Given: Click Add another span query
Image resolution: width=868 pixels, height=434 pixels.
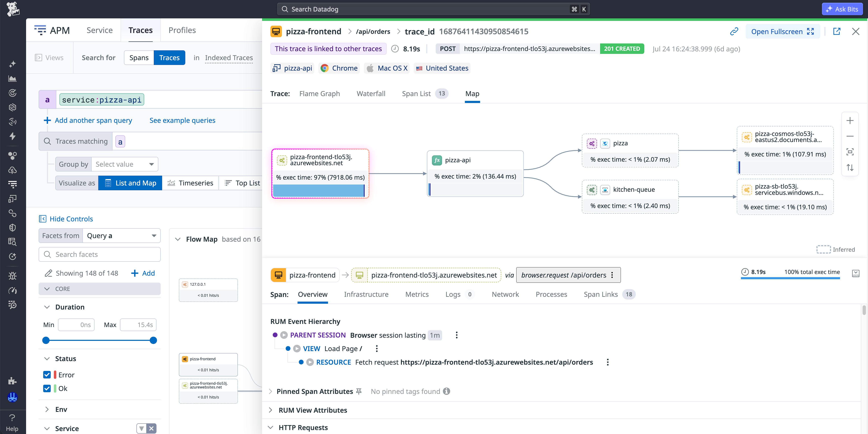Looking at the screenshot, I should coord(88,120).
